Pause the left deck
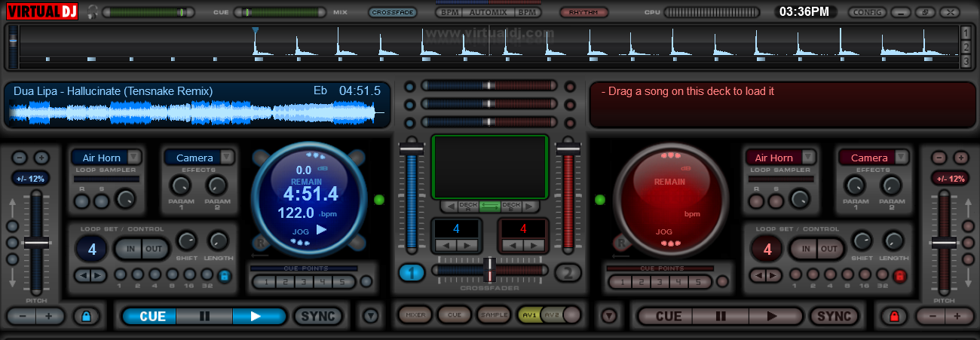 pyautogui.click(x=204, y=317)
